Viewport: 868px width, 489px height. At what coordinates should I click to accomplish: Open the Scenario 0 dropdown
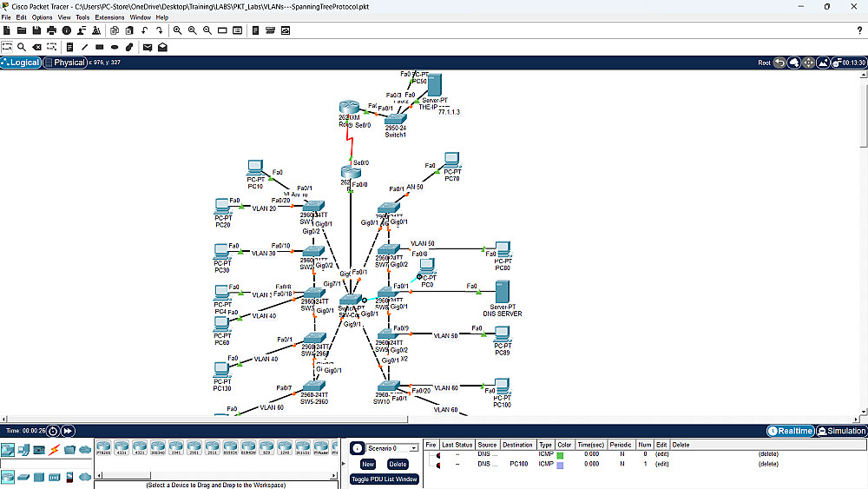pos(392,448)
